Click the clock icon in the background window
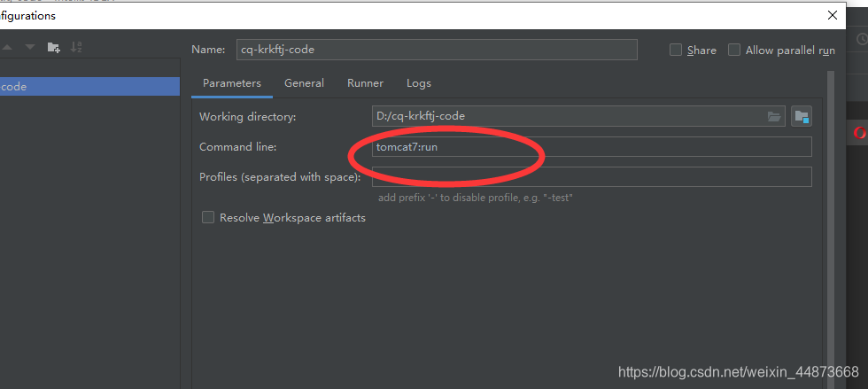Image resolution: width=868 pixels, height=389 pixels. [x=863, y=39]
